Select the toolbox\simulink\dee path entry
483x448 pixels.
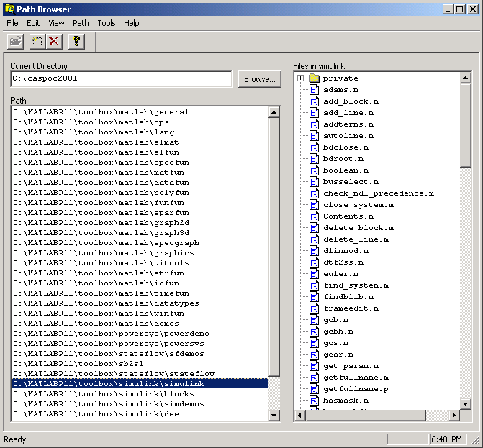click(140, 414)
